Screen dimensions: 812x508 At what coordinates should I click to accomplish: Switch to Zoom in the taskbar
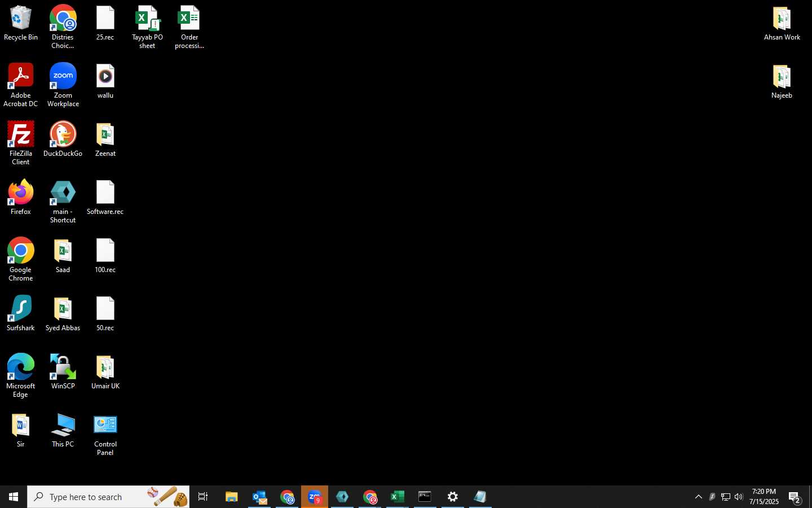click(315, 497)
